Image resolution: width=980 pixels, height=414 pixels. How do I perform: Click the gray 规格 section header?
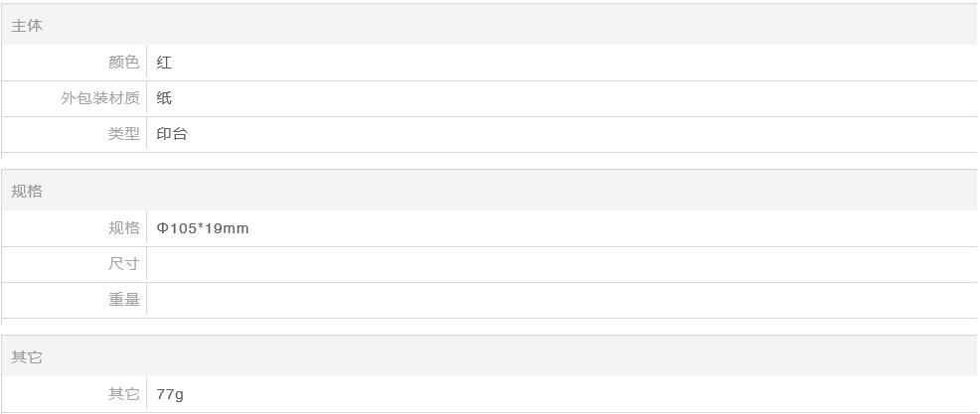pyautogui.click(x=27, y=192)
